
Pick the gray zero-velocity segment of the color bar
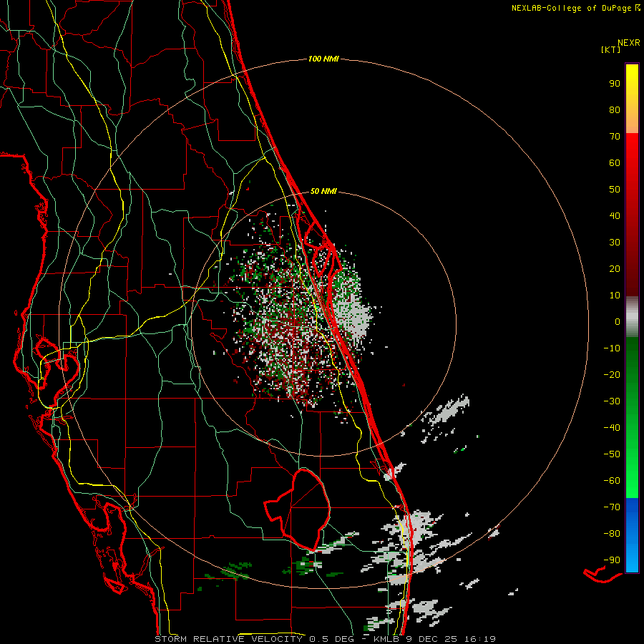[x=632, y=317]
